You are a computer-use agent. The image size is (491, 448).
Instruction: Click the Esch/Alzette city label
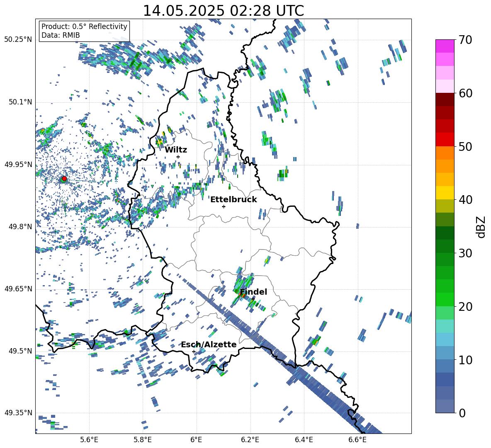[x=209, y=344]
